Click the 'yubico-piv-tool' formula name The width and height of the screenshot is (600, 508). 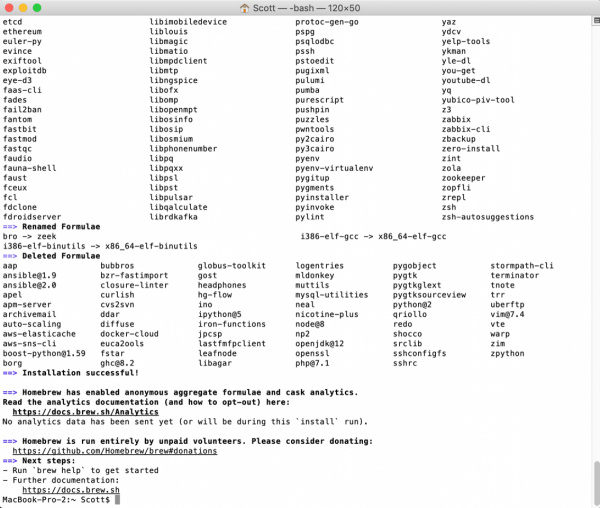[x=478, y=100]
